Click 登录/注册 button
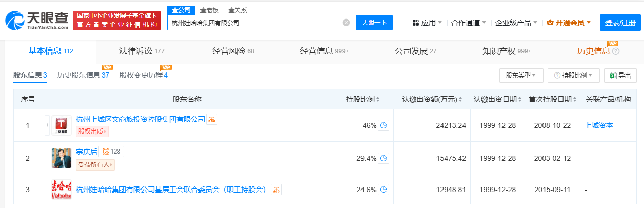The height and width of the screenshot is (208, 644). click(620, 23)
